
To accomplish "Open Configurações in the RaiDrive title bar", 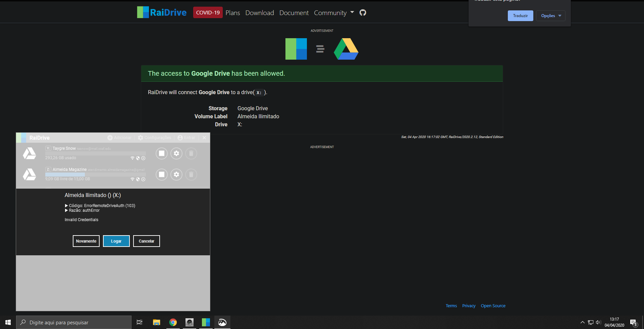I will 154,138.
